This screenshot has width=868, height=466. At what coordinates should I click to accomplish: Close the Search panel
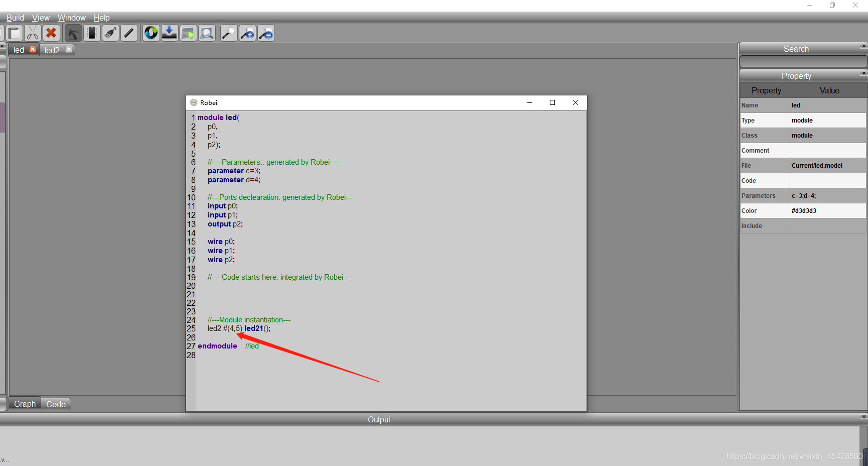[x=863, y=46]
